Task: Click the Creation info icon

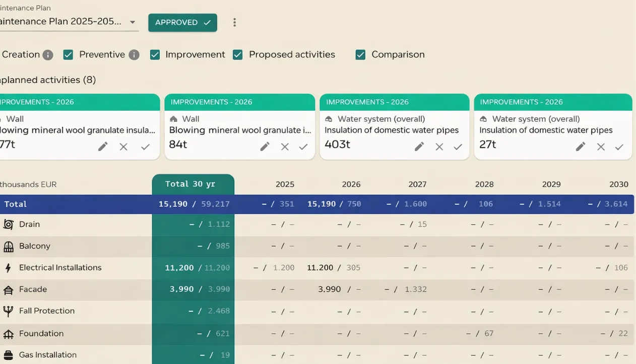Action: tap(48, 55)
